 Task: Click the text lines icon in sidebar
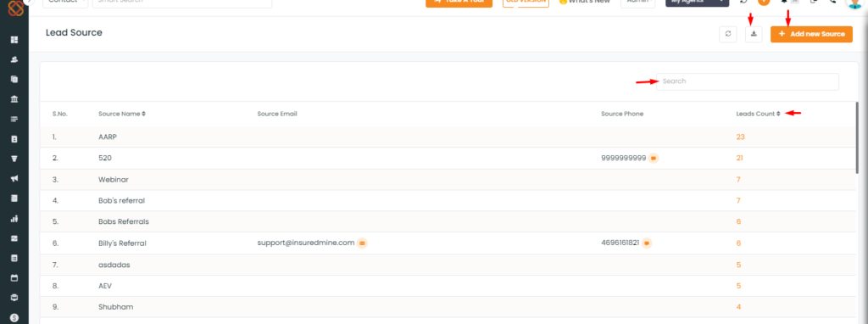14,119
